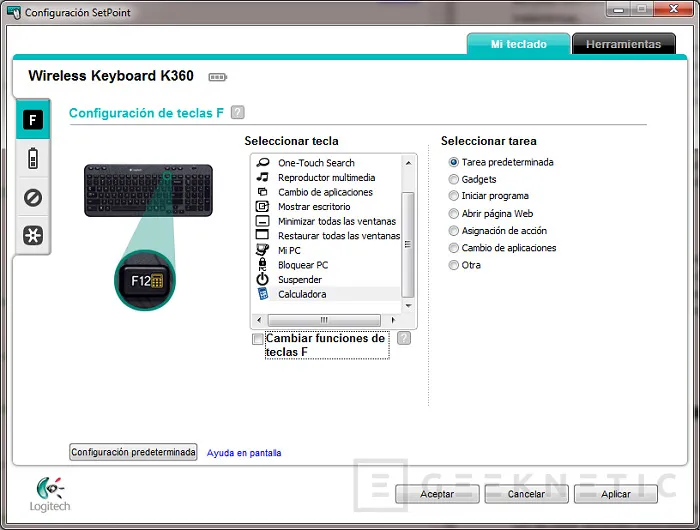Click Configuración predeterminada button
The height and width of the screenshot is (530, 700).
click(133, 452)
